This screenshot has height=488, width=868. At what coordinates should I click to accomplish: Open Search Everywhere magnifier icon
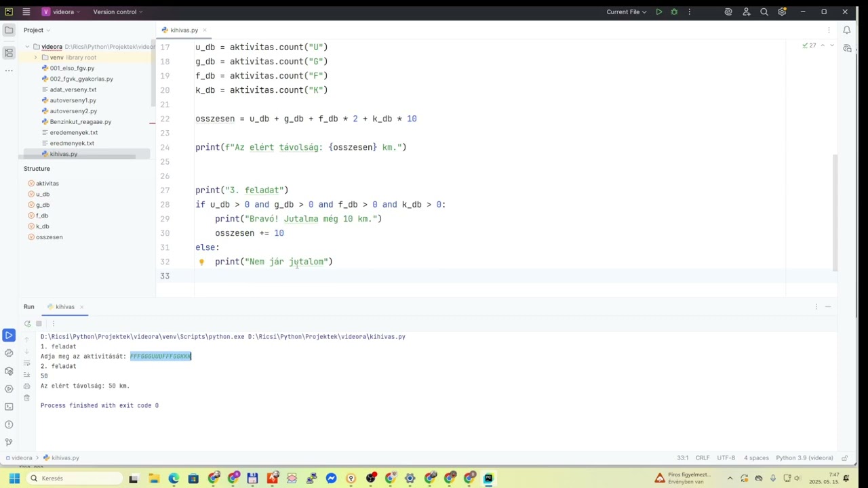pos(764,12)
